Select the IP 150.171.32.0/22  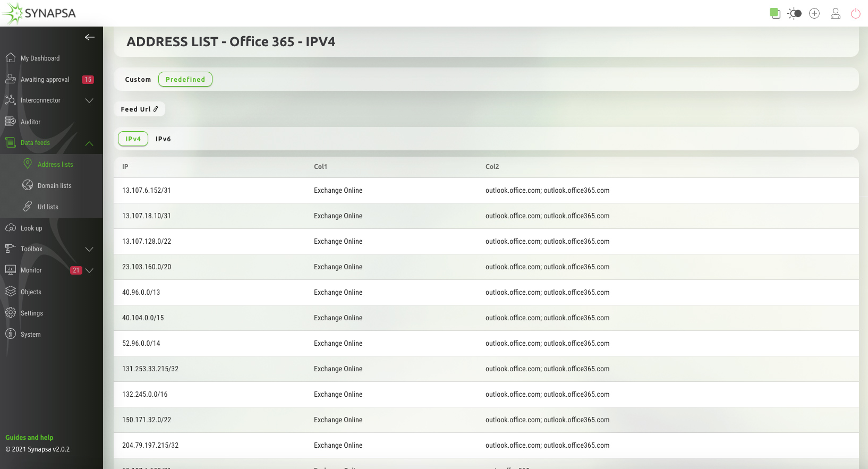[147, 420]
